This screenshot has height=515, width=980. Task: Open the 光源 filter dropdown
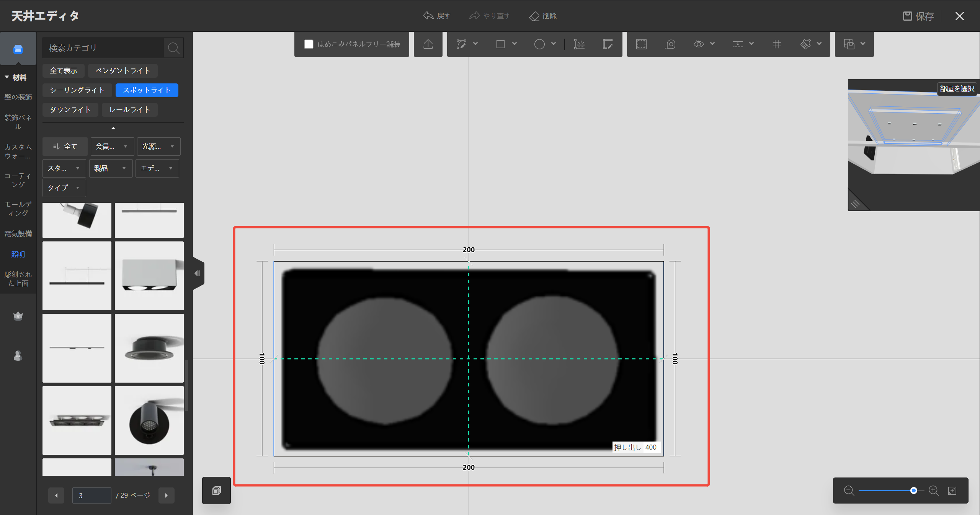pos(158,147)
